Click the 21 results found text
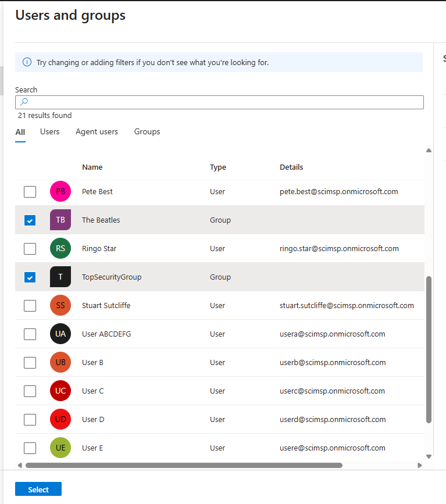This screenshot has width=446, height=504. [45, 116]
